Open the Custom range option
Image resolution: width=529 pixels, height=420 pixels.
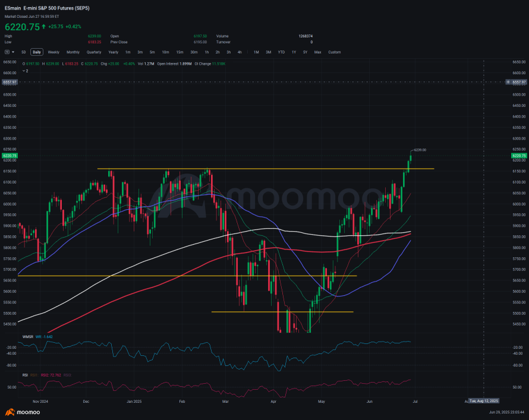pyautogui.click(x=335, y=52)
